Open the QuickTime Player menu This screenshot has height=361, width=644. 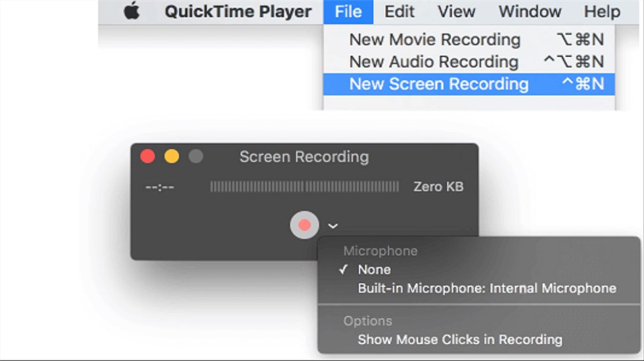(x=238, y=12)
